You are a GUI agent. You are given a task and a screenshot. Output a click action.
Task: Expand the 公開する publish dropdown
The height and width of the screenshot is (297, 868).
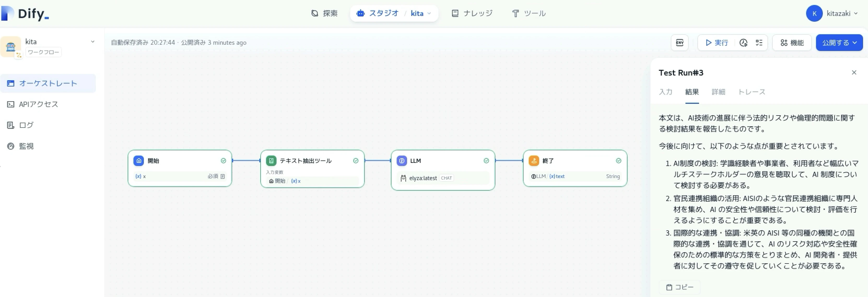tap(855, 43)
